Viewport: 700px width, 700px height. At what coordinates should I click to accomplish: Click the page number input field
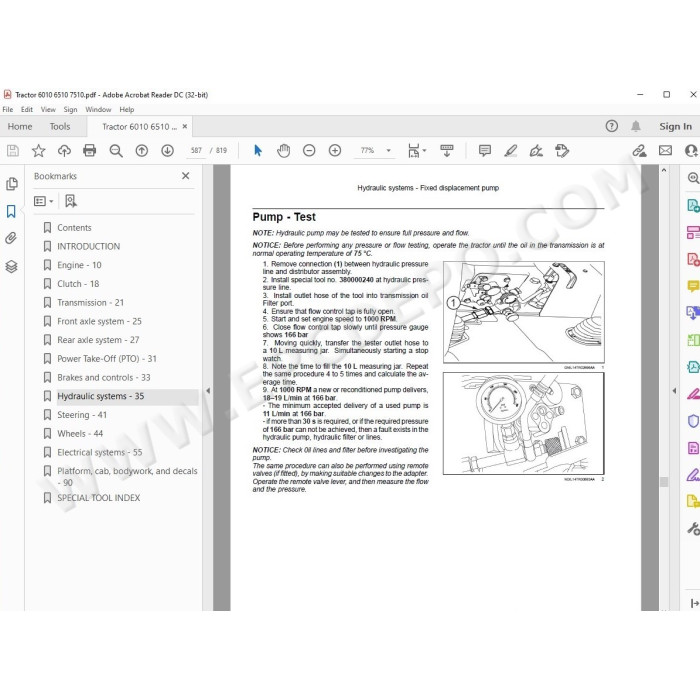pos(196,150)
